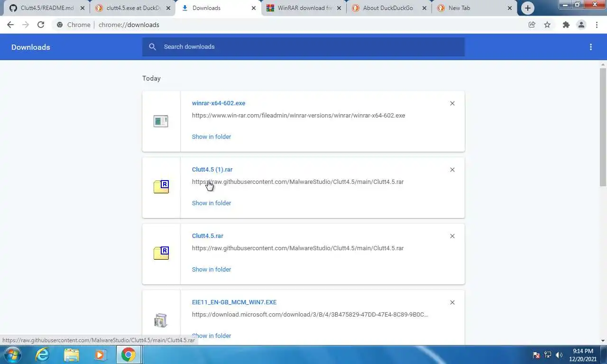Close the Clutt4.5/README.md tab
This screenshot has height=364, width=607.
pos(83,8)
